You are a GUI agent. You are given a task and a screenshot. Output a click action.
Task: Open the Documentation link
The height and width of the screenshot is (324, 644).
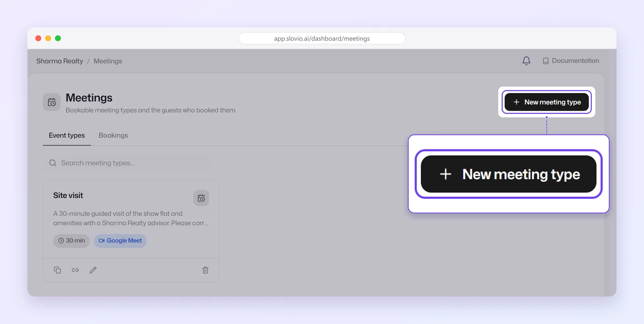(x=571, y=61)
